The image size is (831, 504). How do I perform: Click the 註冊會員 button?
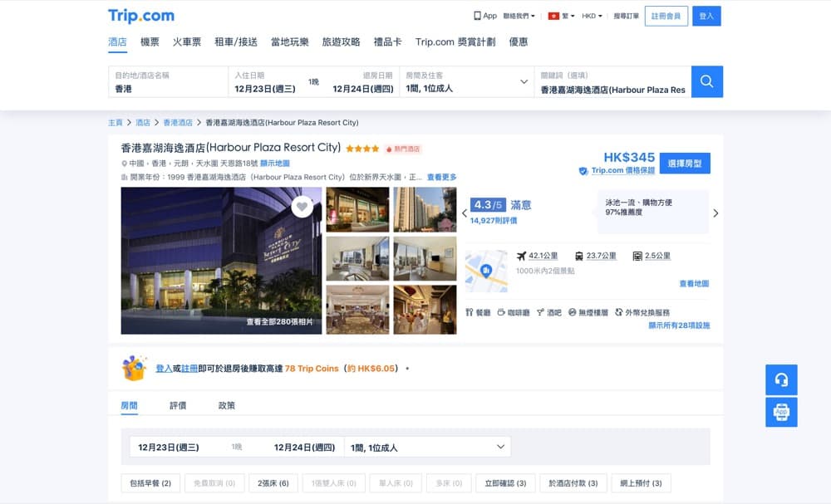(666, 16)
